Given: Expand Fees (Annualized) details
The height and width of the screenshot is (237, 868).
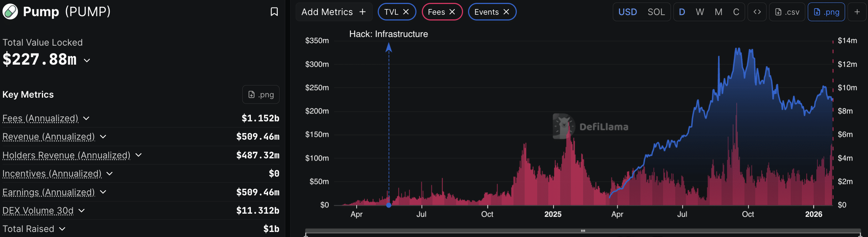Looking at the screenshot, I should [86, 118].
